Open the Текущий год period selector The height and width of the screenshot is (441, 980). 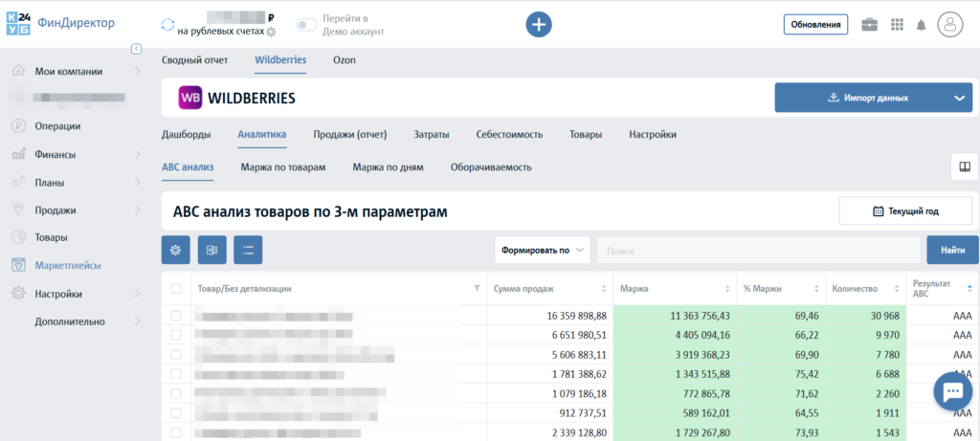pos(905,211)
